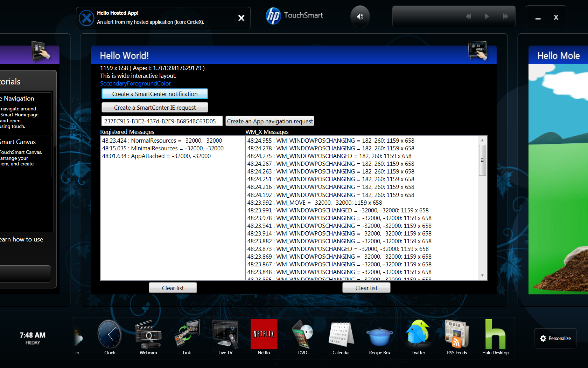Click Create an App navigation request
The height and width of the screenshot is (368, 588).
270,121
